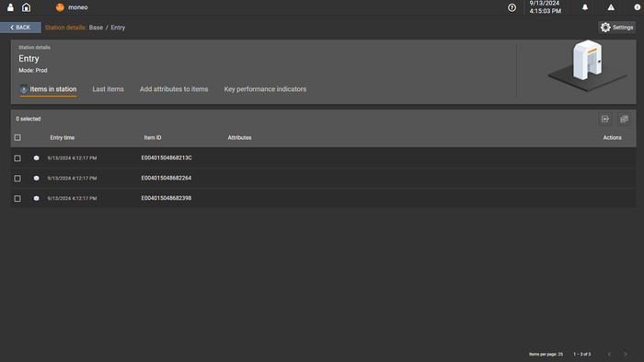Screen dimensions: 644x362
Task: Click the Item ID column header
Action: tap(153, 138)
